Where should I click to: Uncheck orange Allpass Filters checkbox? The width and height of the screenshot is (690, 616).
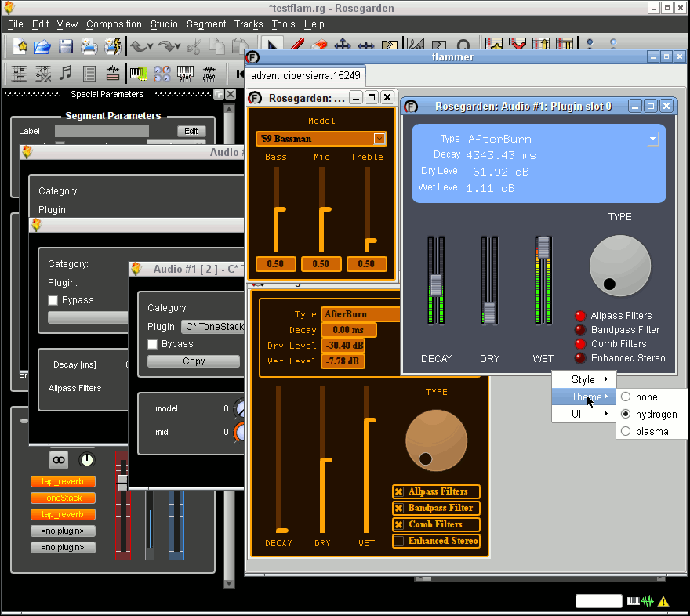coord(398,491)
